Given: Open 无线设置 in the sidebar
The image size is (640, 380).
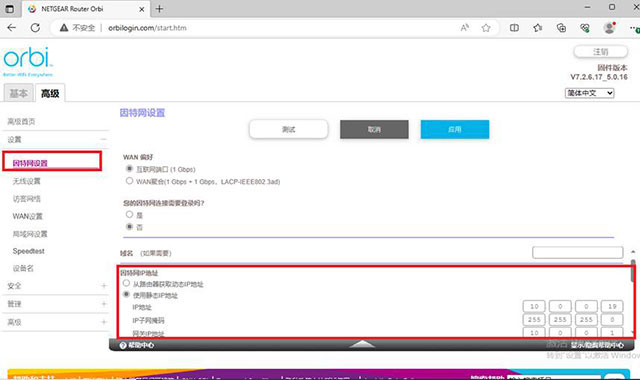Looking at the screenshot, I should coord(27,181).
